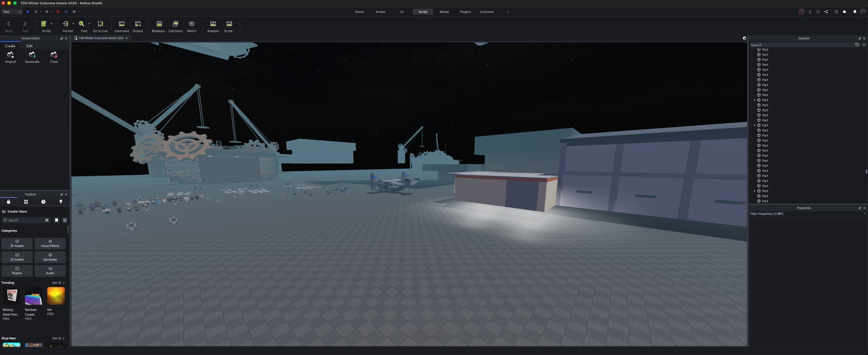Image resolution: width=868 pixels, height=355 pixels.
Task: Open the Command bar panel
Action: [122, 26]
